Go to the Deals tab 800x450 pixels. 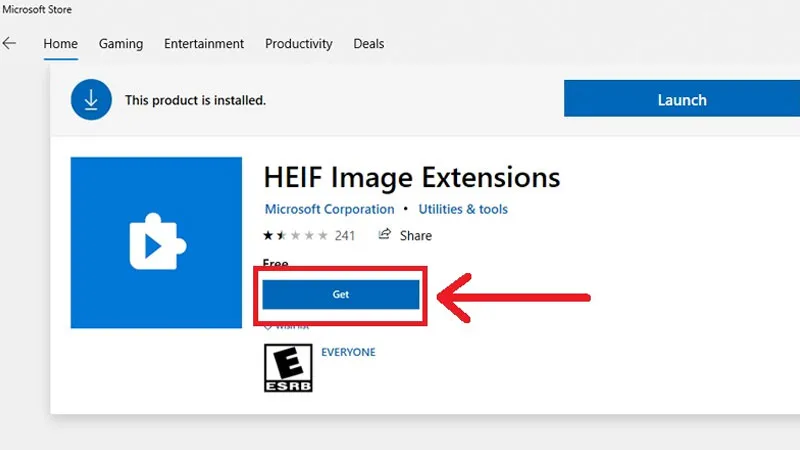[x=369, y=44]
